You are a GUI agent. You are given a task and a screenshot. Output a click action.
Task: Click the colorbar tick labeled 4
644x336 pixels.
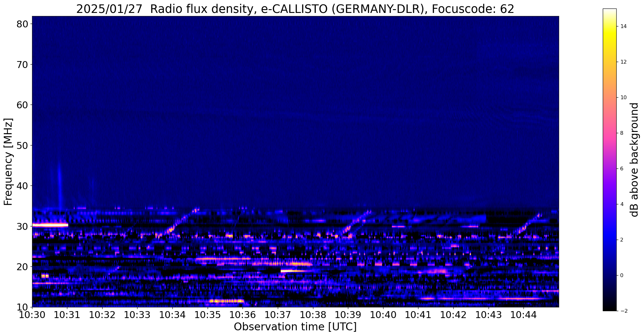point(621,204)
